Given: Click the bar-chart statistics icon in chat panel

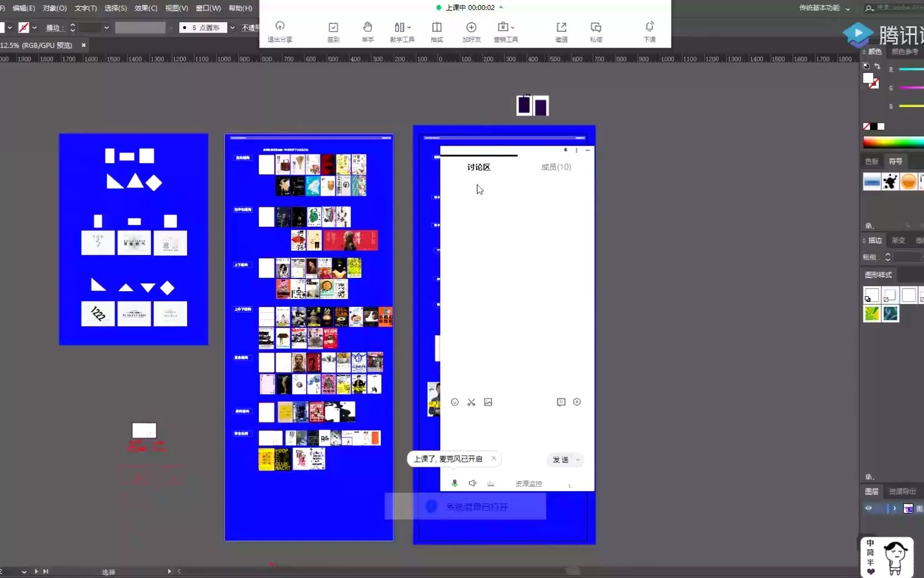Looking at the screenshot, I should 491,484.
